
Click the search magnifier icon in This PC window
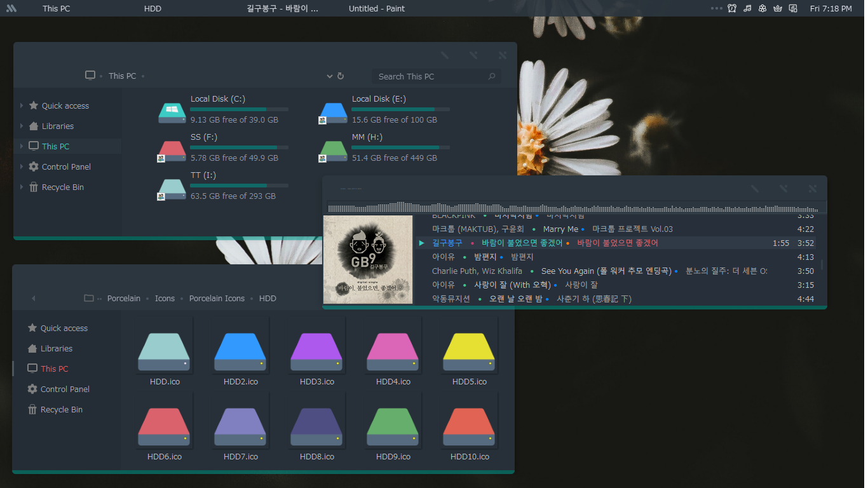pyautogui.click(x=491, y=76)
